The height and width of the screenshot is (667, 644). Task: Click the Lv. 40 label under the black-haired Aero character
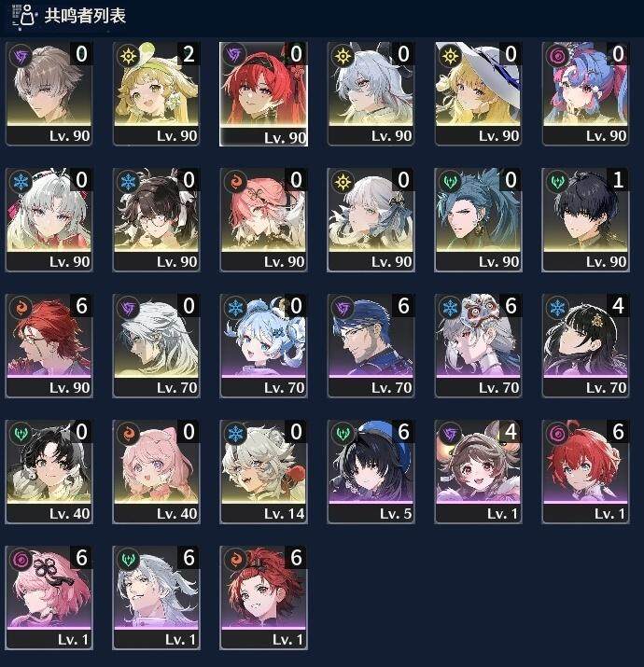click(69, 514)
